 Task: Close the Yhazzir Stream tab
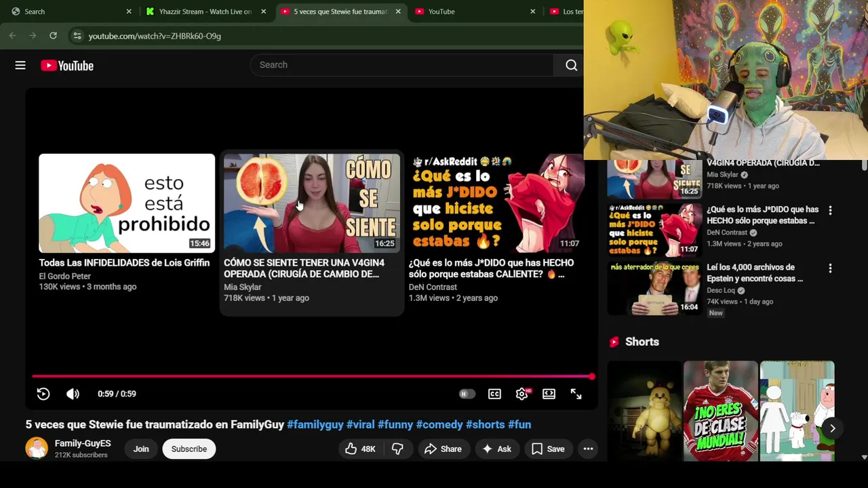click(x=263, y=12)
